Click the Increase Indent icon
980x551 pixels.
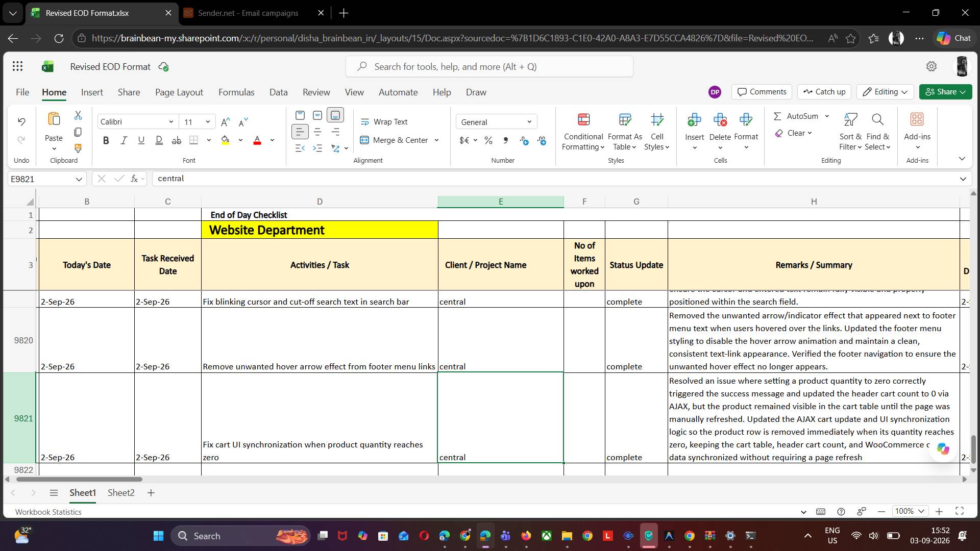317,148
